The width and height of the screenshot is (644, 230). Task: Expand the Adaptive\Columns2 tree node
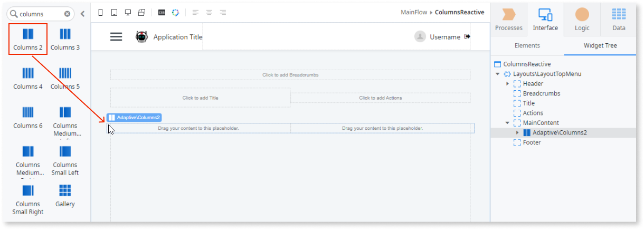click(517, 132)
